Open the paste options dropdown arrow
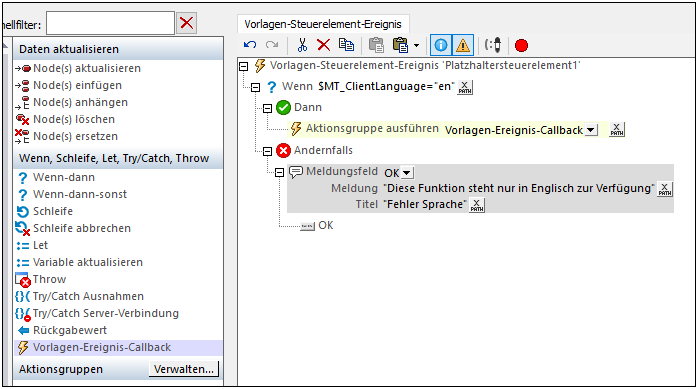698x389 pixels. click(x=416, y=45)
